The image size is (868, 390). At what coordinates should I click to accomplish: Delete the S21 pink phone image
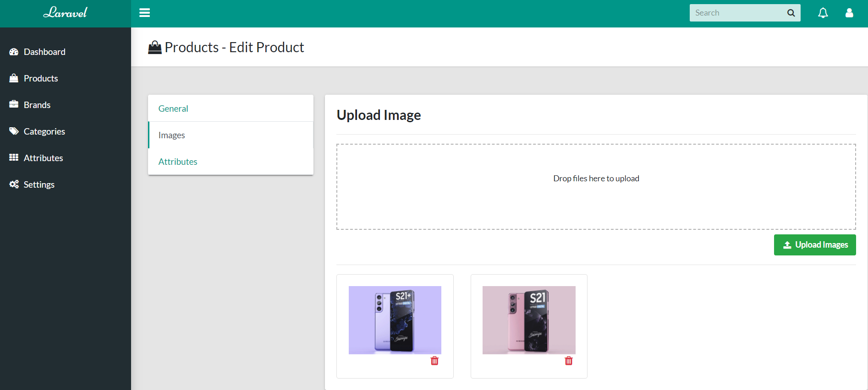click(569, 361)
